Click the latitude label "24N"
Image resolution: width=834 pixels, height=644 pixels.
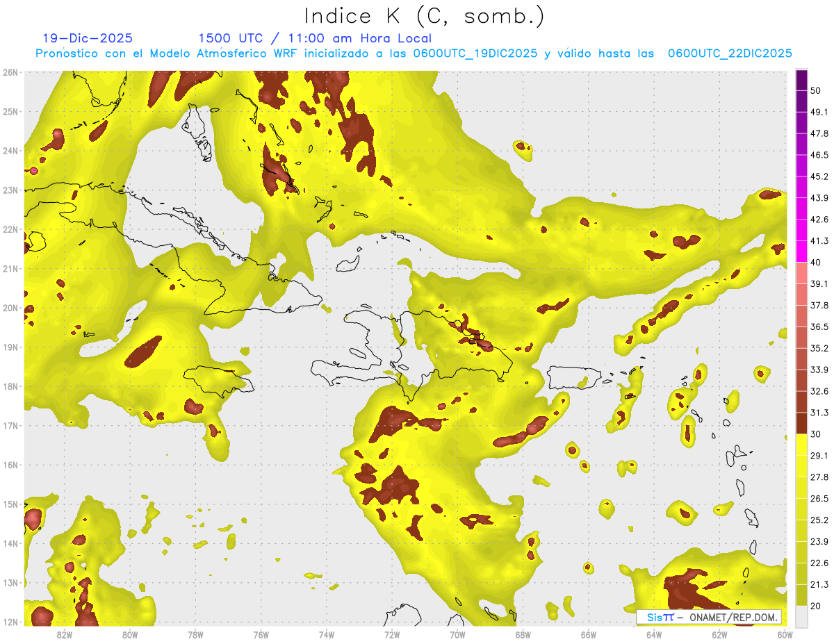10,151
